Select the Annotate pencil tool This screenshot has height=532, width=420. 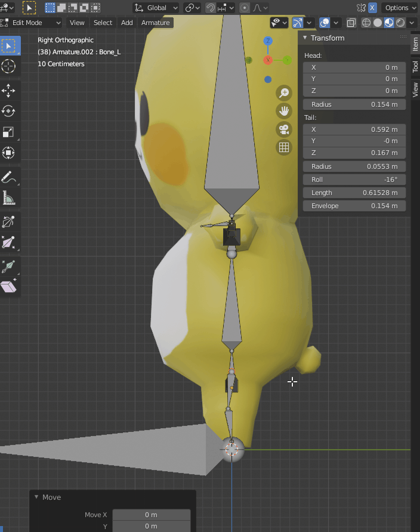[x=8, y=177]
